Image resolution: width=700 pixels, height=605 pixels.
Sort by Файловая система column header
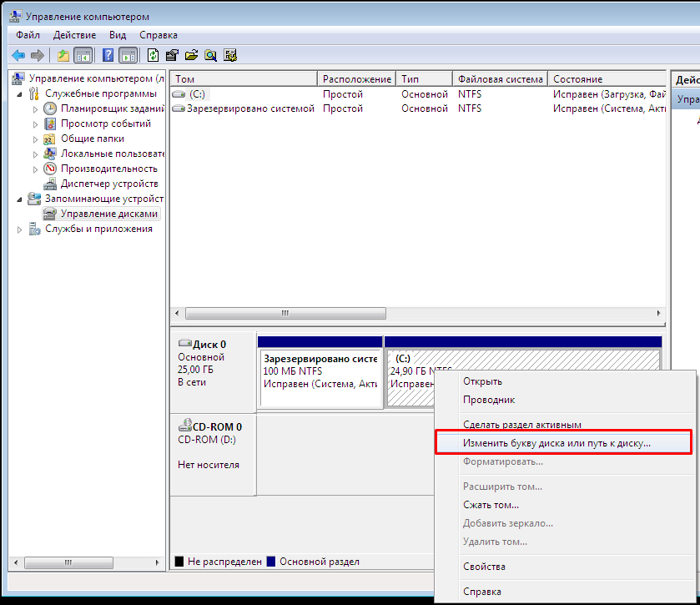tap(500, 79)
